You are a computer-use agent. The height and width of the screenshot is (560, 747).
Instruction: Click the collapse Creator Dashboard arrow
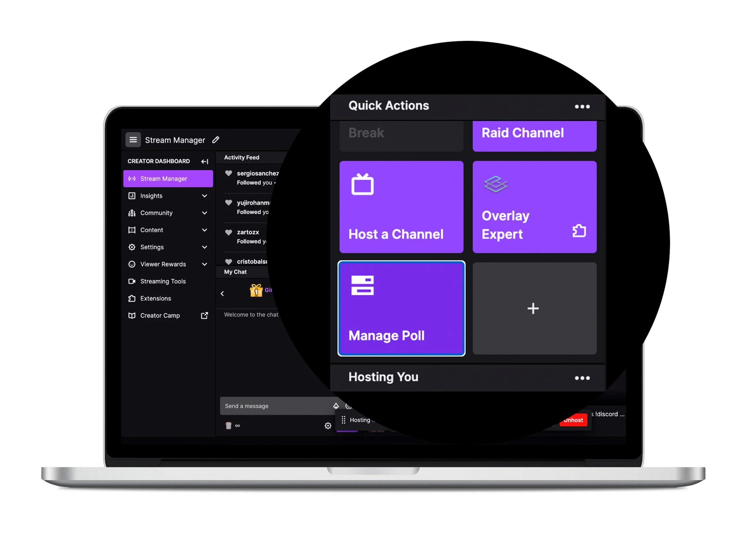pos(205,161)
